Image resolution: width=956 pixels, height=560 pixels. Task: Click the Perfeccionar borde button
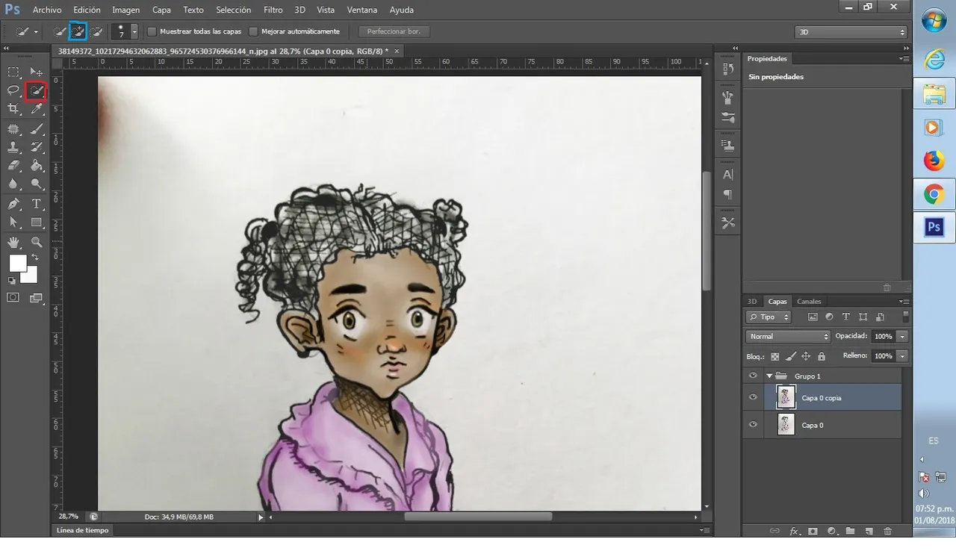pos(394,31)
